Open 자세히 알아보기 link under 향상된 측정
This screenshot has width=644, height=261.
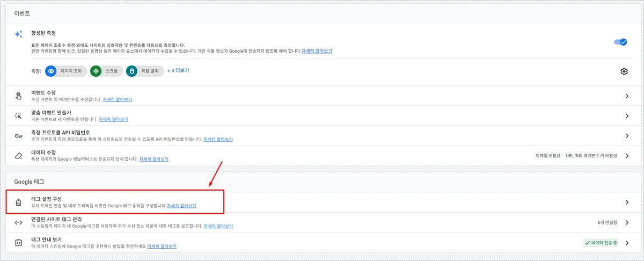(x=317, y=51)
